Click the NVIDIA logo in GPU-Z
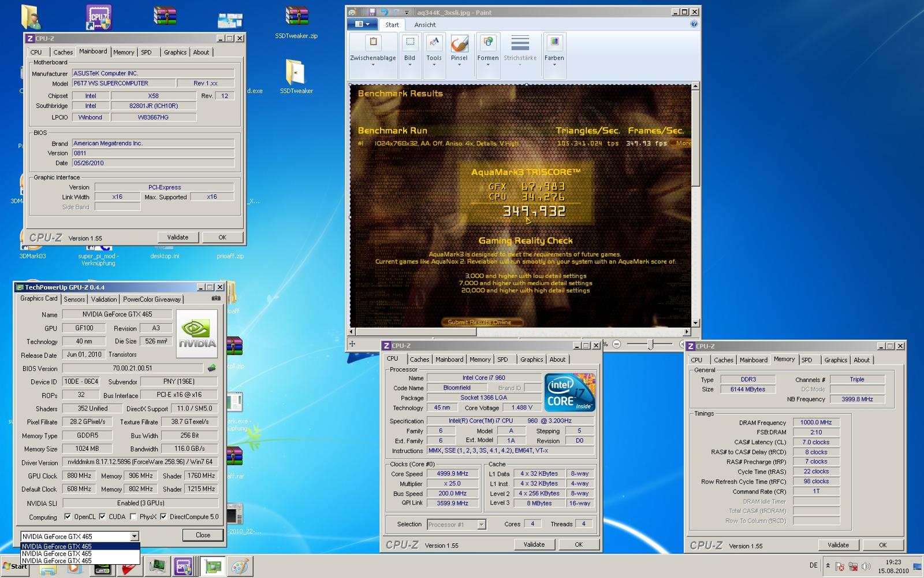The height and width of the screenshot is (578, 924). [197, 334]
